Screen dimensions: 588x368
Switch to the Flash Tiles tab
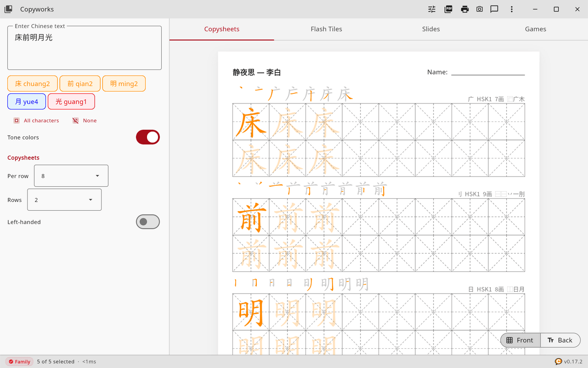coord(326,29)
